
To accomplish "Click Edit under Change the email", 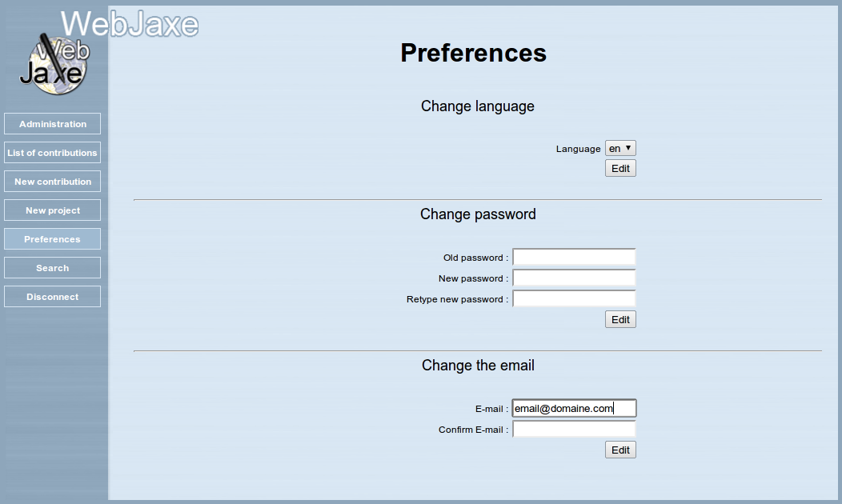I will 620,449.
